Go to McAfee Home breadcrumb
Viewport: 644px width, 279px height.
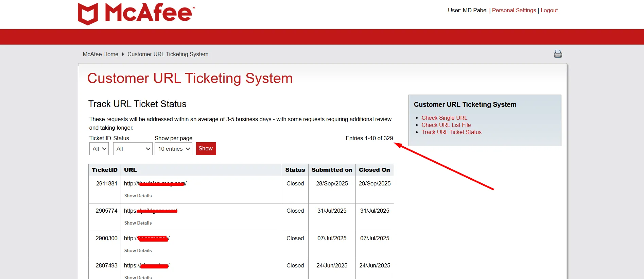pyautogui.click(x=101, y=54)
